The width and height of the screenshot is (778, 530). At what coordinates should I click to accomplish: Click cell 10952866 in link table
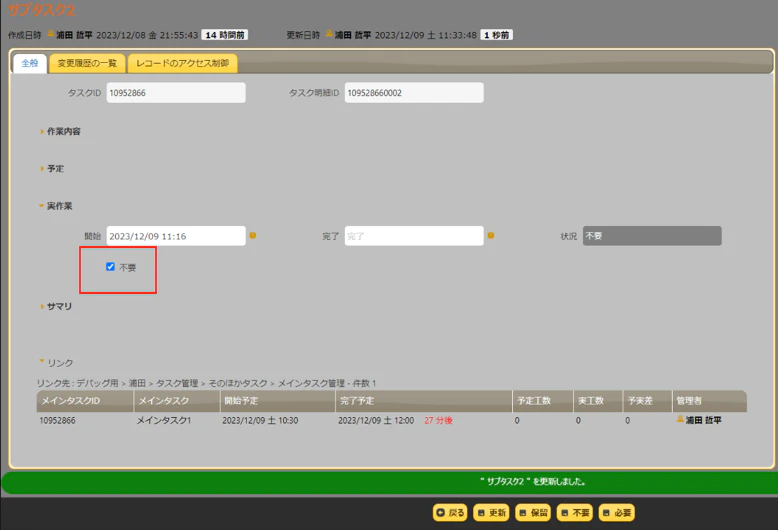[x=58, y=420]
